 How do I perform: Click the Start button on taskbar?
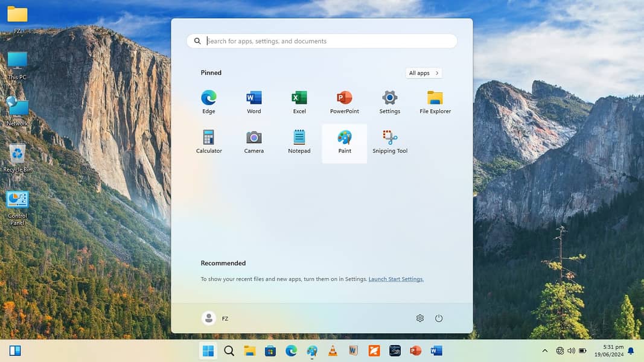[x=208, y=351]
